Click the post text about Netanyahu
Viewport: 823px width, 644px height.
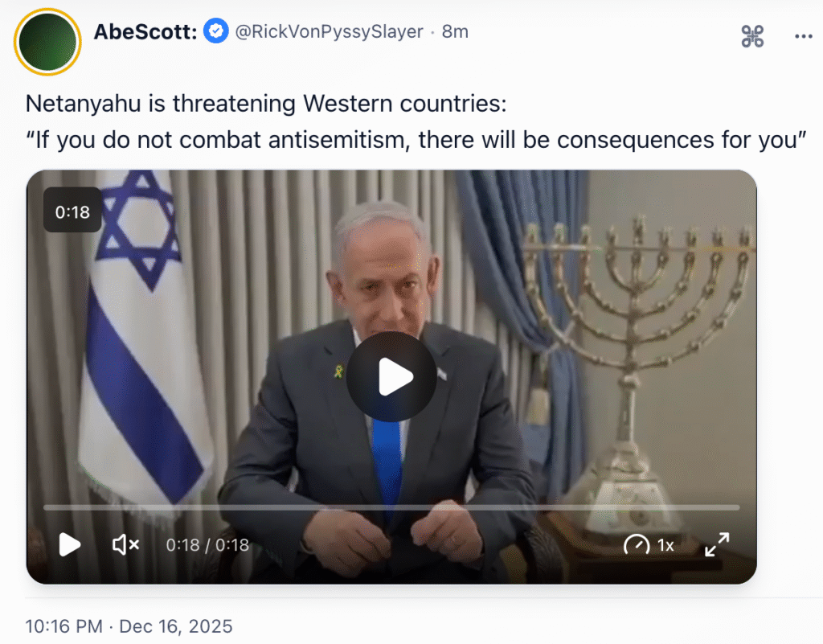416,121
